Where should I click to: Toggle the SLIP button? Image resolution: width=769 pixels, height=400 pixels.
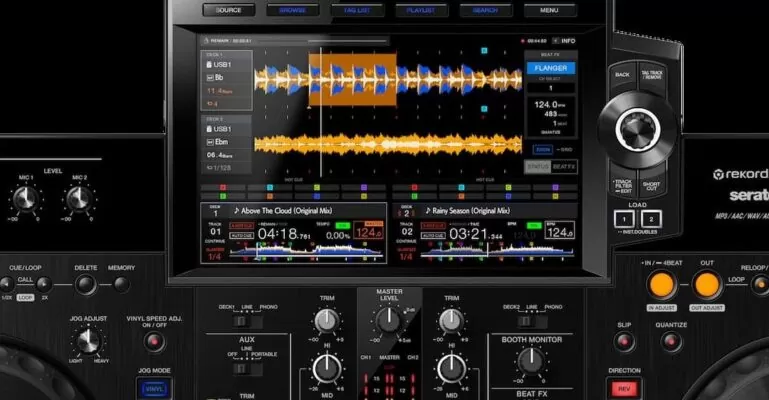pos(624,340)
